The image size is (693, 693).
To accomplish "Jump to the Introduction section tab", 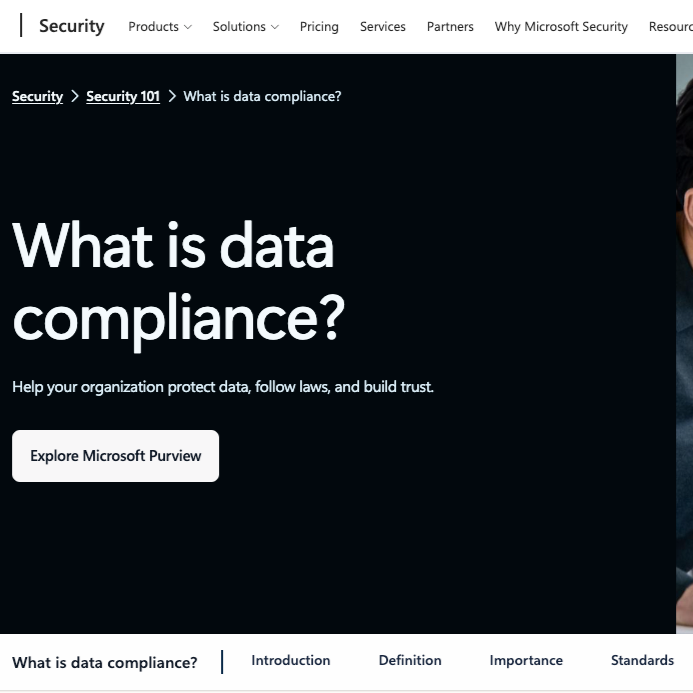I will click(291, 660).
